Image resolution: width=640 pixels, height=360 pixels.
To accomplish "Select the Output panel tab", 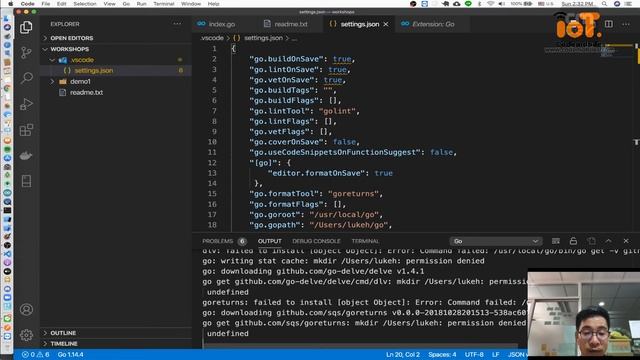I will click(x=269, y=241).
